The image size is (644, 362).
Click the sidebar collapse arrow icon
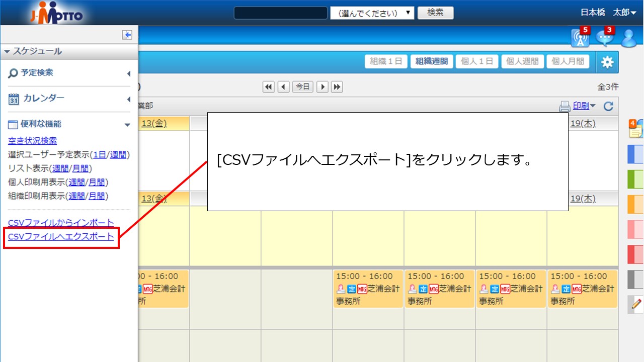click(127, 35)
